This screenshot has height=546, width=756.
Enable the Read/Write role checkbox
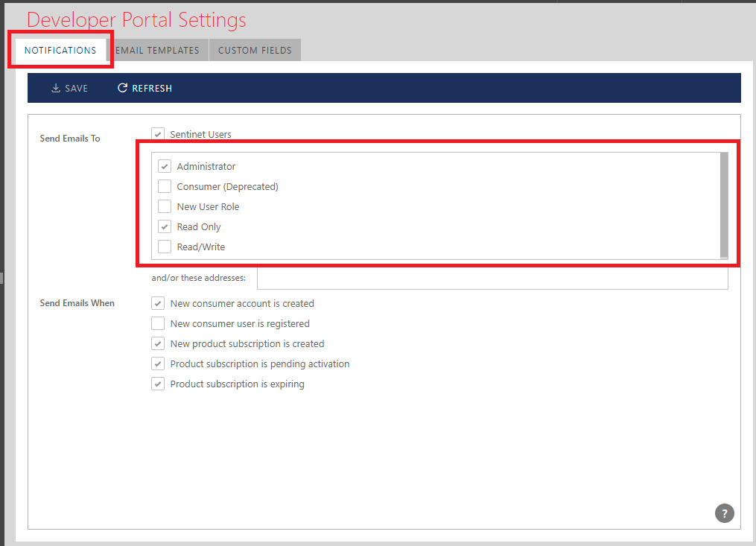point(165,247)
